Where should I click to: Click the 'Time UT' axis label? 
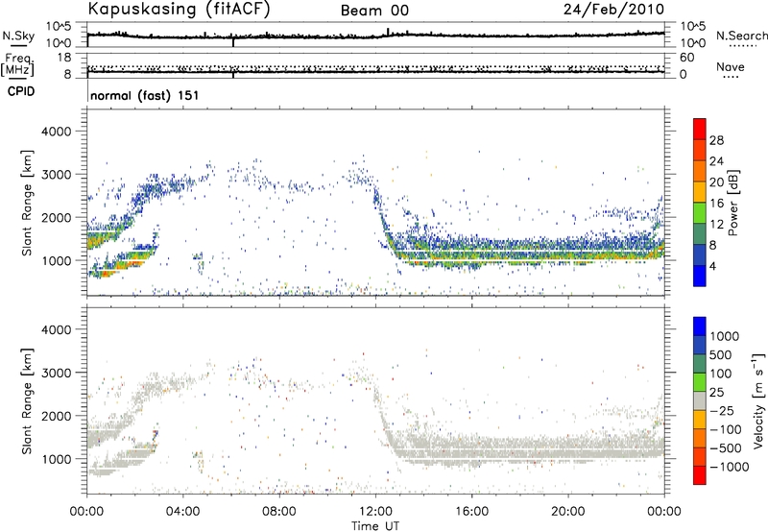375,526
